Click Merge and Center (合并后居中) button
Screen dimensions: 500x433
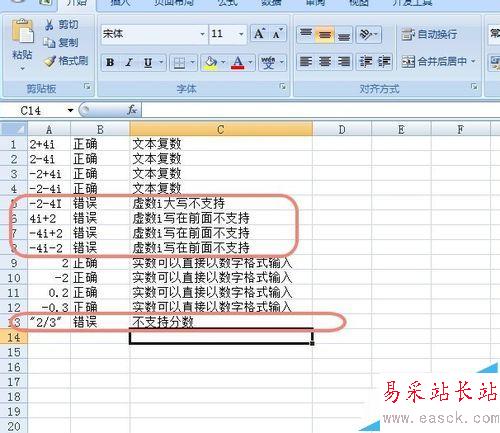click(x=433, y=62)
